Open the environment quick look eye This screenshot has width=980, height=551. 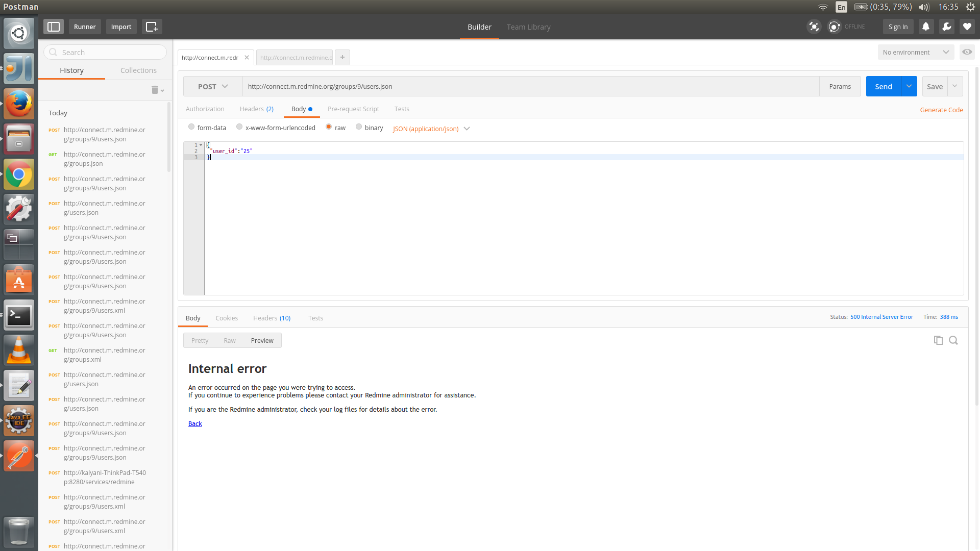[967, 52]
